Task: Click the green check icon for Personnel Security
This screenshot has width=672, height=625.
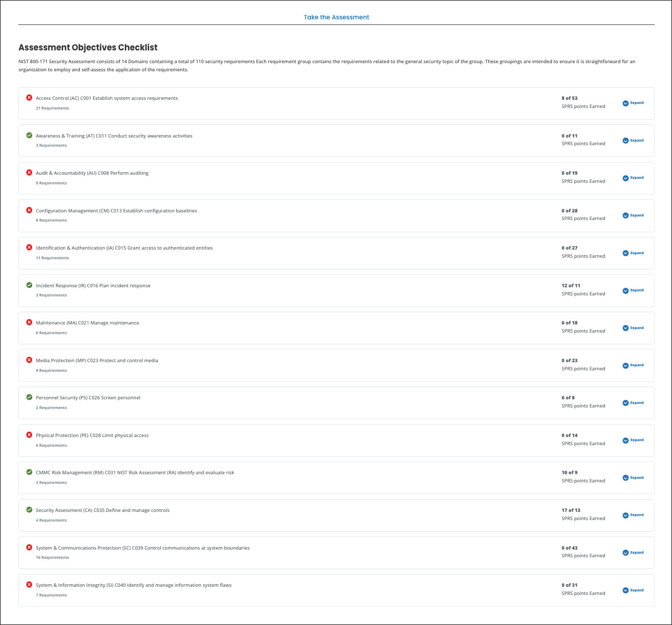Action: [x=29, y=397]
